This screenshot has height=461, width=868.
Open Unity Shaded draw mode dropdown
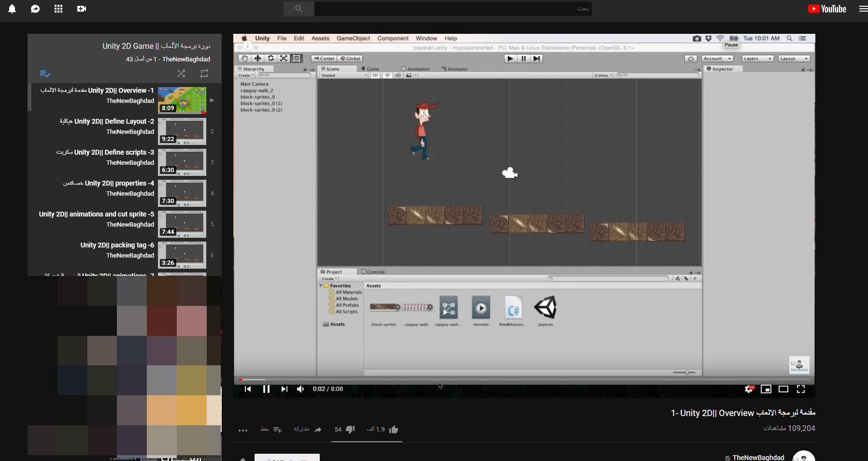click(x=344, y=75)
